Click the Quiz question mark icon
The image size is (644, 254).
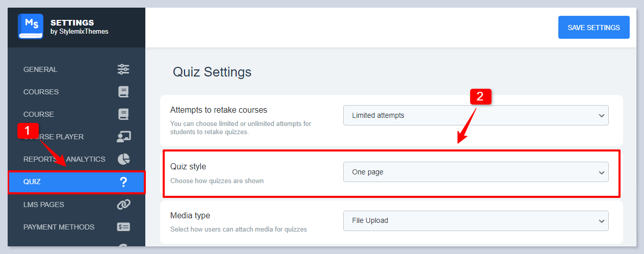pos(123,182)
